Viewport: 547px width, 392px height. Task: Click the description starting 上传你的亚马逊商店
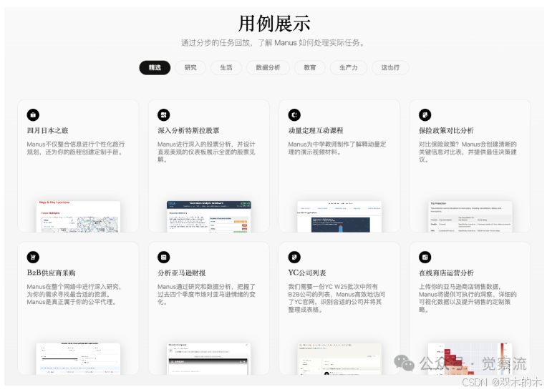tap(468, 298)
